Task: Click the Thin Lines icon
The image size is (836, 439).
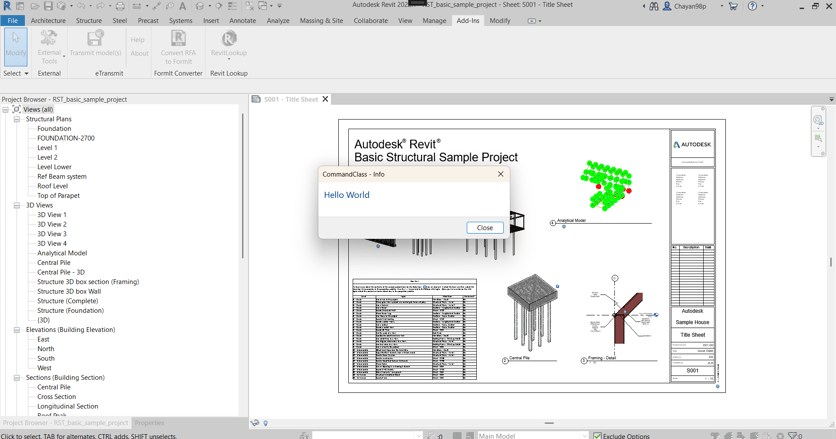Action: coord(232,6)
